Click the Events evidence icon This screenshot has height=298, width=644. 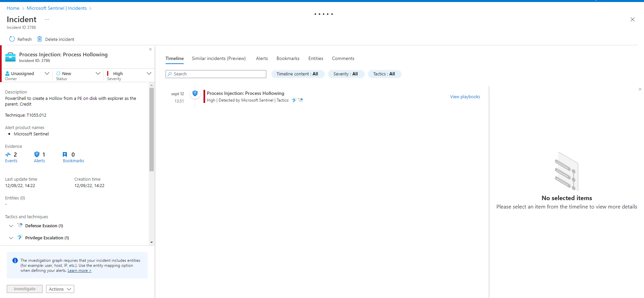pyautogui.click(x=8, y=155)
